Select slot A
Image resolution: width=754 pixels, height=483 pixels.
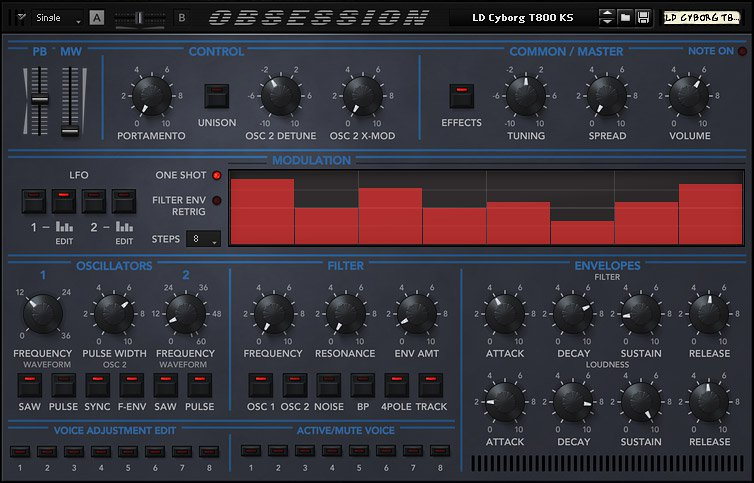coord(97,18)
